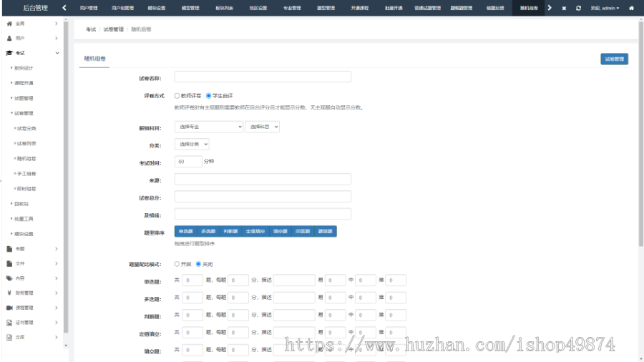The image size is (644, 362).
Task: Open 批量工具 in sidebar tree
Action: pyautogui.click(x=24, y=219)
